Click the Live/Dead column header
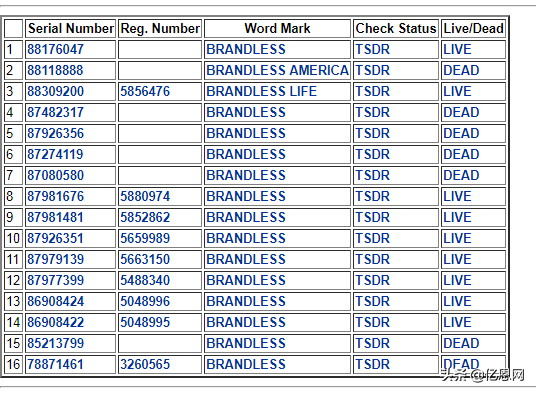536x393 pixels. 473,28
